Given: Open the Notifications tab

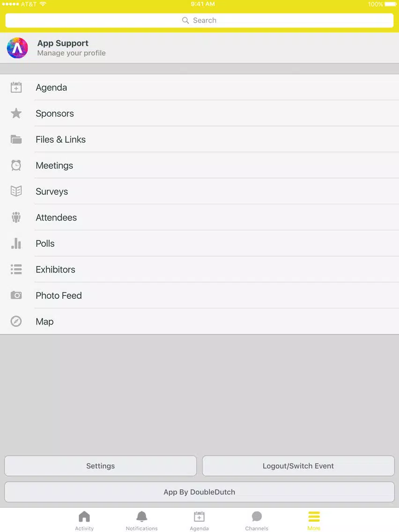Looking at the screenshot, I should point(142,521).
